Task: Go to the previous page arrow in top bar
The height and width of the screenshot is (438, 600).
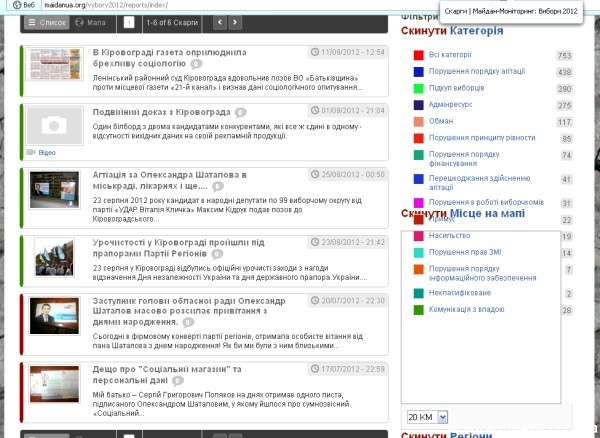Action: [x=220, y=23]
